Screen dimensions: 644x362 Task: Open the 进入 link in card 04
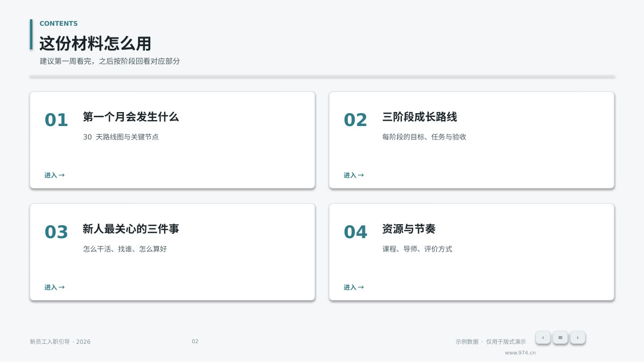(354, 287)
